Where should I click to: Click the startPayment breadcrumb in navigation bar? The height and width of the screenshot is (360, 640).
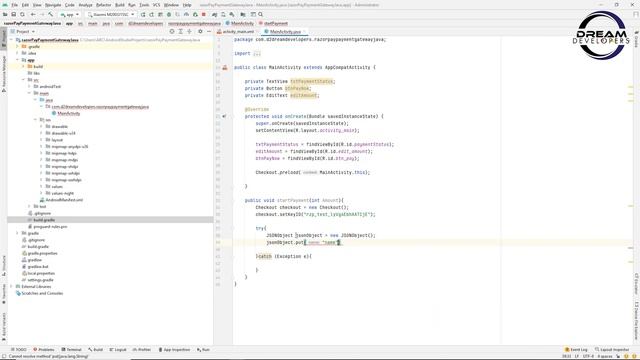pyautogui.click(x=273, y=23)
